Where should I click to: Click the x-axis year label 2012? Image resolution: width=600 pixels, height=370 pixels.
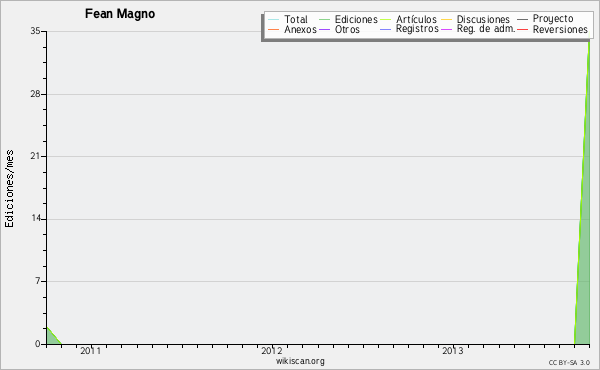[272, 350]
